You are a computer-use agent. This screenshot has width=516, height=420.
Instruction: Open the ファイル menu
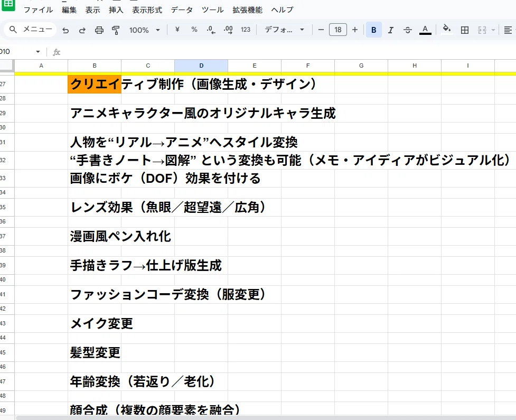point(38,10)
